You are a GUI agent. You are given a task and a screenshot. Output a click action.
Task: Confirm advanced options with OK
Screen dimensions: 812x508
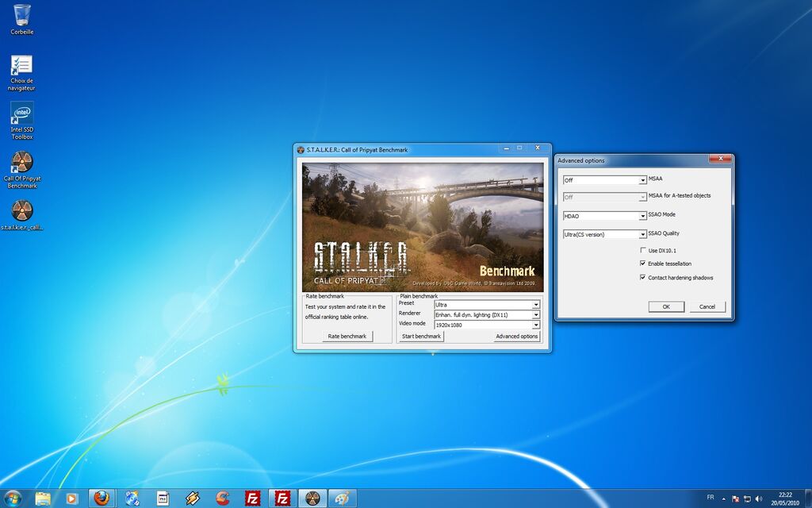666,307
